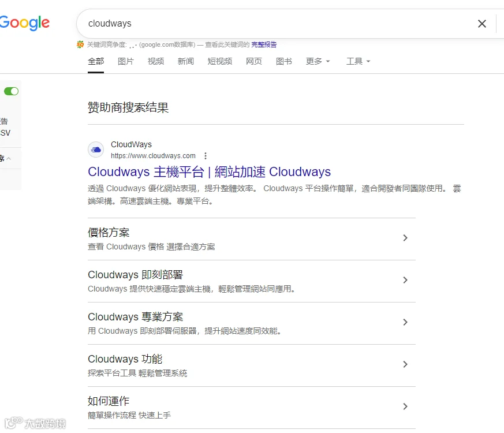The height and width of the screenshot is (433, 504).
Task: Focus the search field containing cloudways
Action: point(279,24)
